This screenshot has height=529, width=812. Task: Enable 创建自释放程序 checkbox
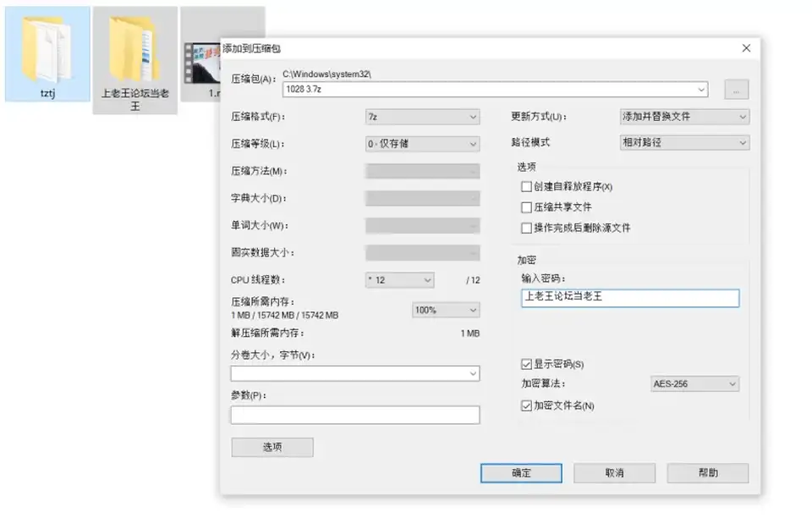coord(526,186)
